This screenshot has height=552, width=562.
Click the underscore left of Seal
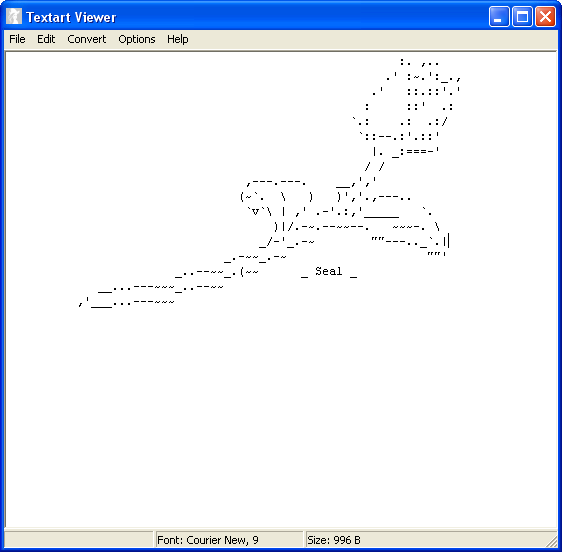pyautogui.click(x=304, y=277)
